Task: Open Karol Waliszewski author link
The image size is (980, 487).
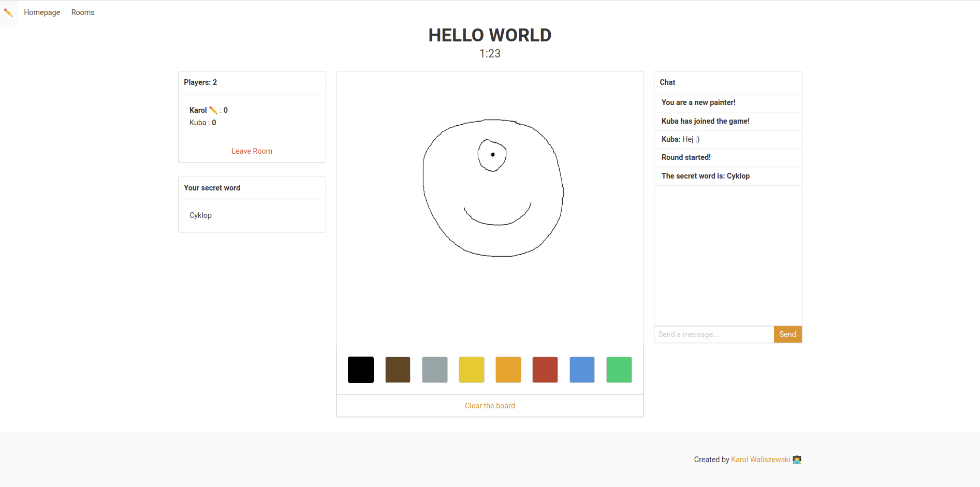Action: [x=760, y=460]
